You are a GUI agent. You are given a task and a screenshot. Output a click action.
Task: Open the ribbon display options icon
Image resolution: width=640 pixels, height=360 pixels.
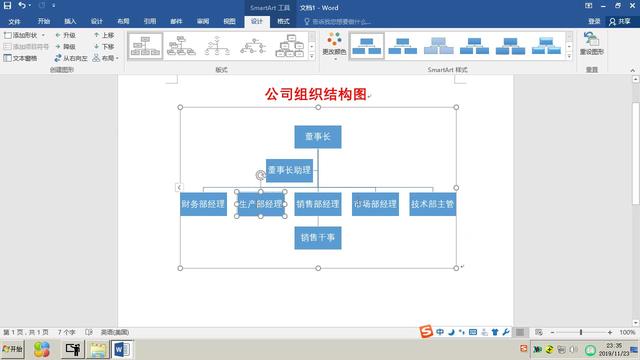[588, 6]
